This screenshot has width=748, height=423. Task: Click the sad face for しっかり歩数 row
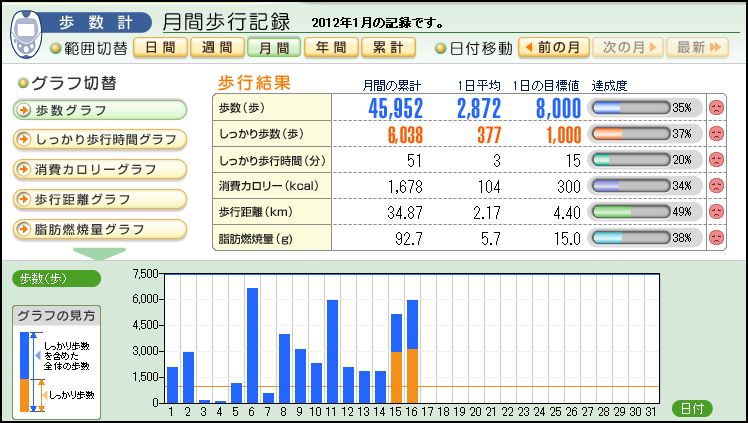716,134
